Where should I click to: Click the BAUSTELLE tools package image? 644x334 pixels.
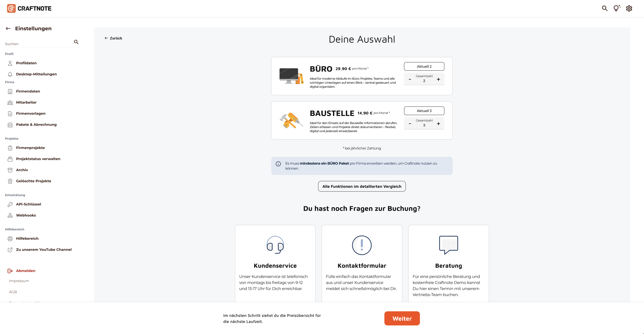(x=291, y=120)
